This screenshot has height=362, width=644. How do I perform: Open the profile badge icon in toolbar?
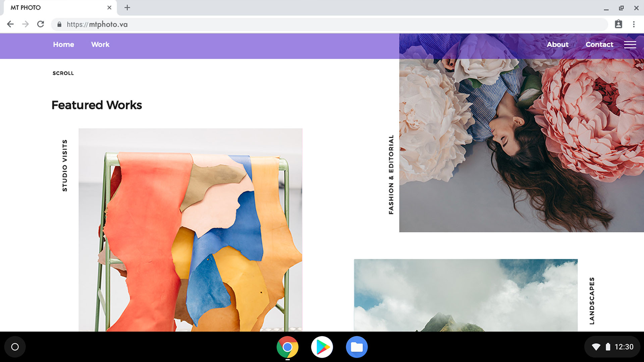coord(619,24)
